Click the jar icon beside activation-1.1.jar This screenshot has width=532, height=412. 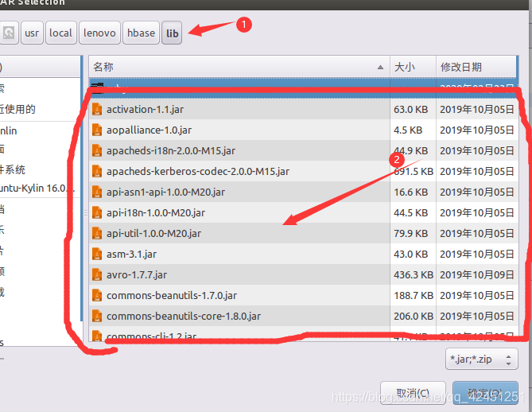[x=97, y=109]
